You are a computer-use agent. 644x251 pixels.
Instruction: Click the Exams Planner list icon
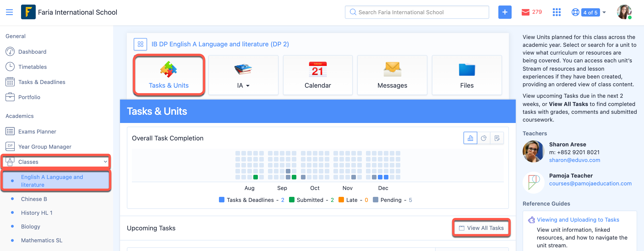[10, 131]
